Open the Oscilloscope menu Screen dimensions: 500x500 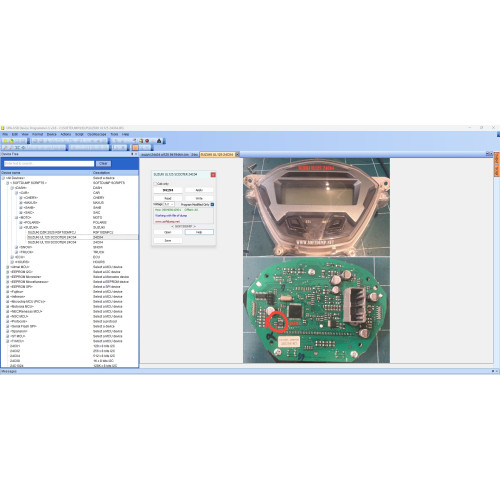97,134
